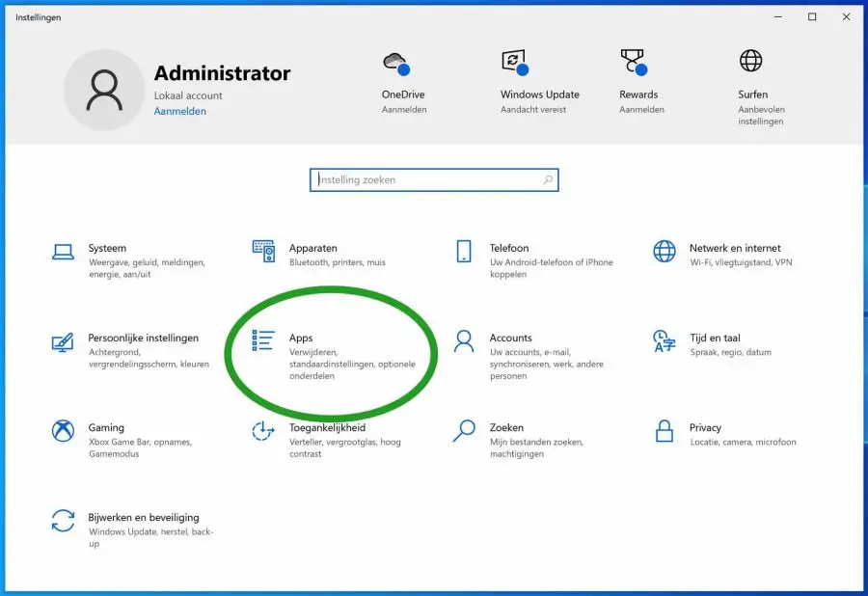Click the Administrator profile avatar
The height and width of the screenshot is (596, 868).
[x=104, y=90]
